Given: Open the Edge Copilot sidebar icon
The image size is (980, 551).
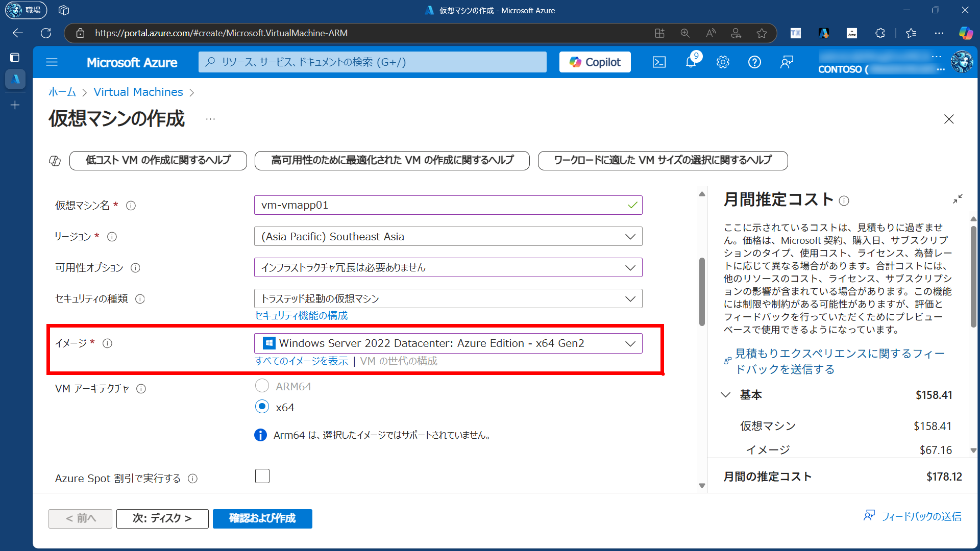Looking at the screenshot, I should (966, 33).
